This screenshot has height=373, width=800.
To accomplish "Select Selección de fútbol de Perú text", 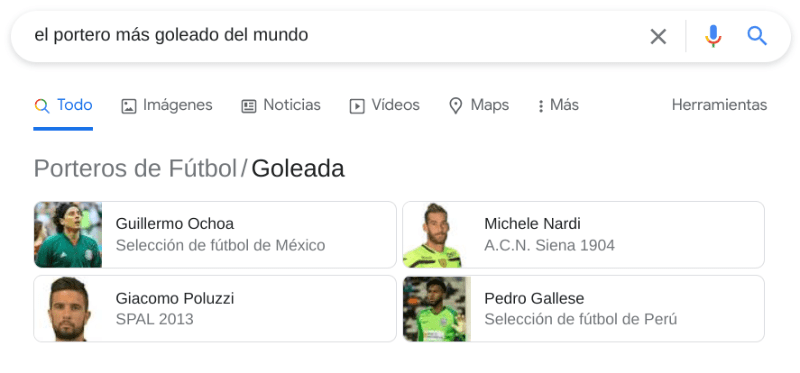I will 580,319.
